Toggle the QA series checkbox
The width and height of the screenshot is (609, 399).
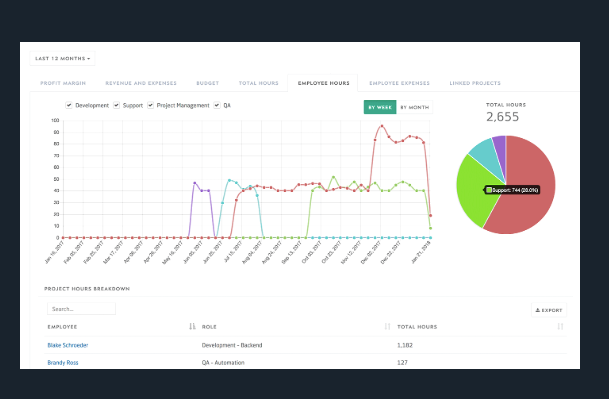click(217, 105)
